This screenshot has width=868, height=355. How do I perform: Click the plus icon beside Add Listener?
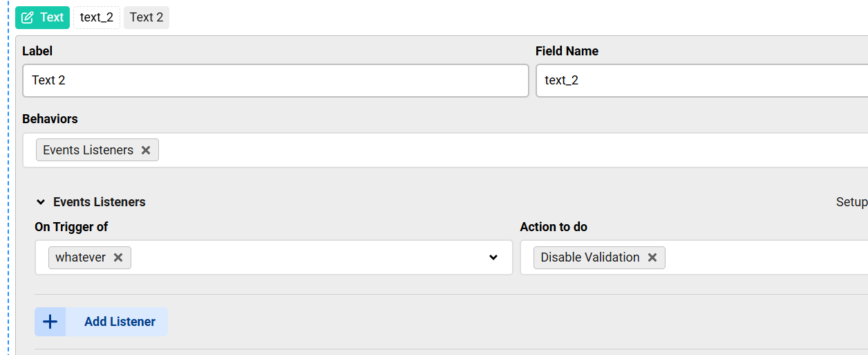pyautogui.click(x=50, y=322)
